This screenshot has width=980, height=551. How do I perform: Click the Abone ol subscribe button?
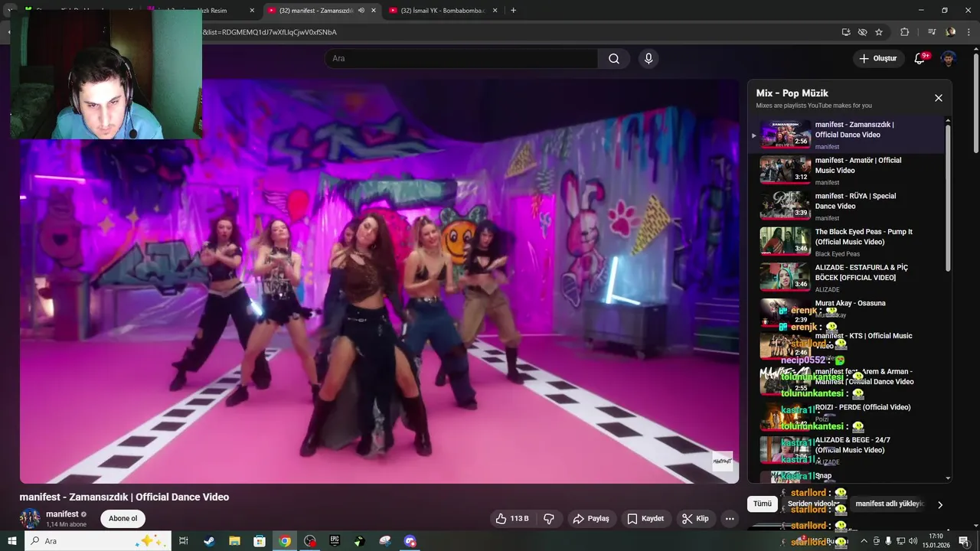[x=122, y=518]
